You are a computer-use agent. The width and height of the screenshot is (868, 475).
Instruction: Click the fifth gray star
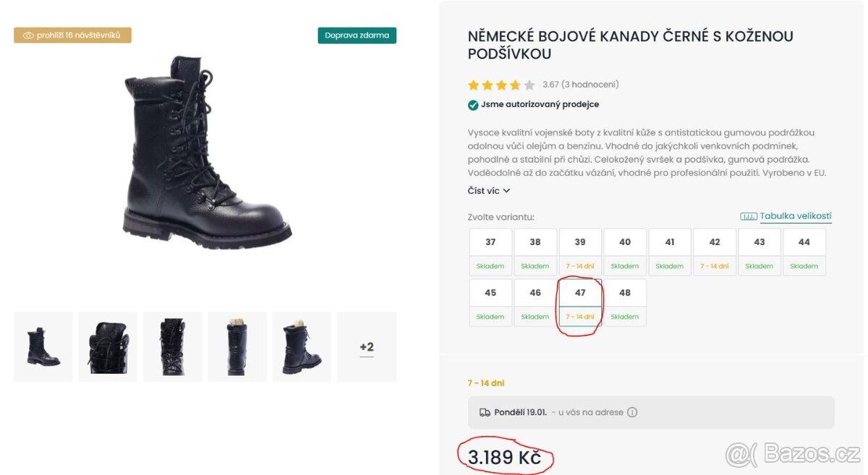click(x=530, y=85)
